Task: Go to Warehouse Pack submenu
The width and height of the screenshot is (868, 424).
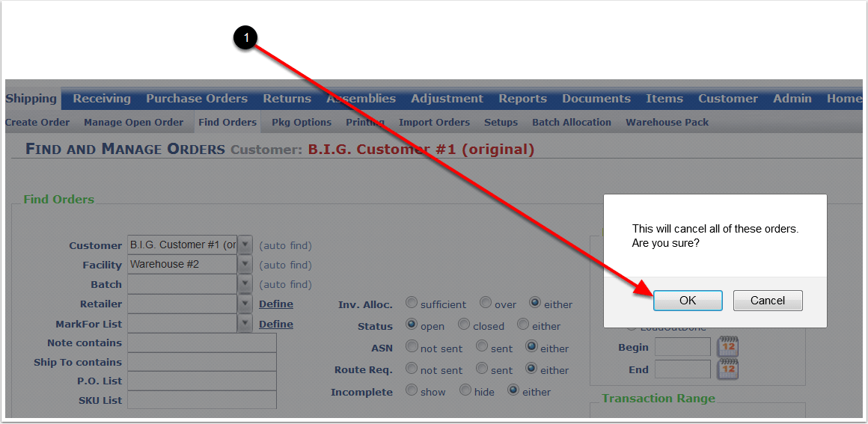Action: coord(667,123)
